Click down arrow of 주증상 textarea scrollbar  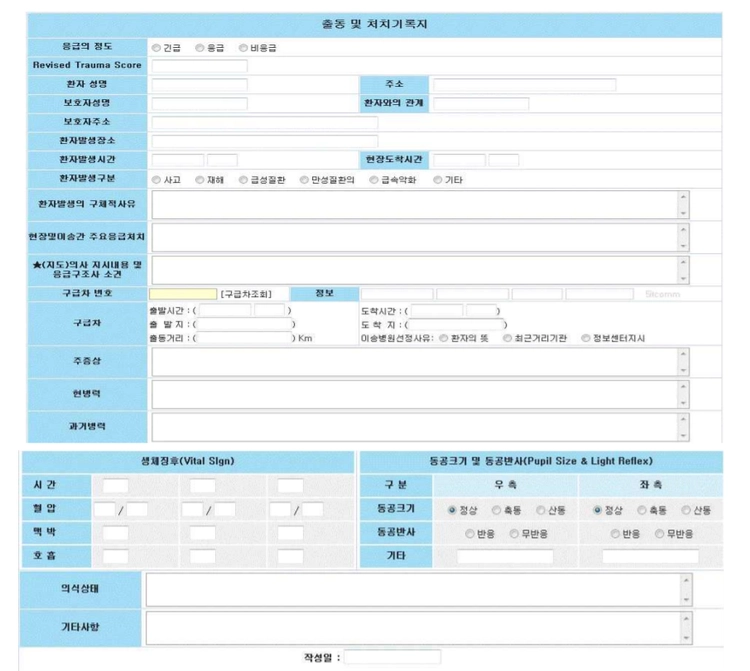point(684,370)
